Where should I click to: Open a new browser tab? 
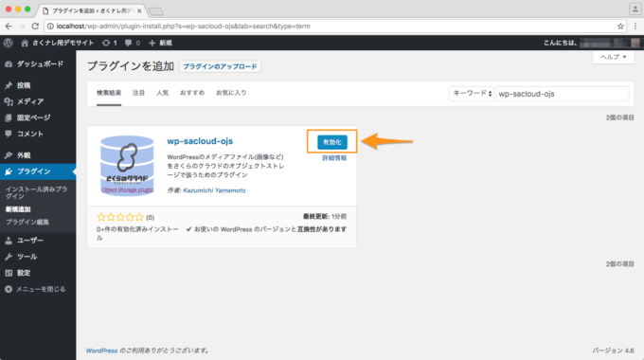click(155, 11)
